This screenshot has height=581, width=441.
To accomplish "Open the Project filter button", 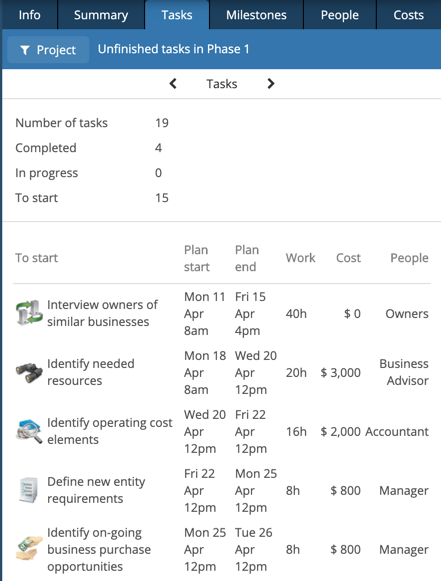I will coord(48,50).
